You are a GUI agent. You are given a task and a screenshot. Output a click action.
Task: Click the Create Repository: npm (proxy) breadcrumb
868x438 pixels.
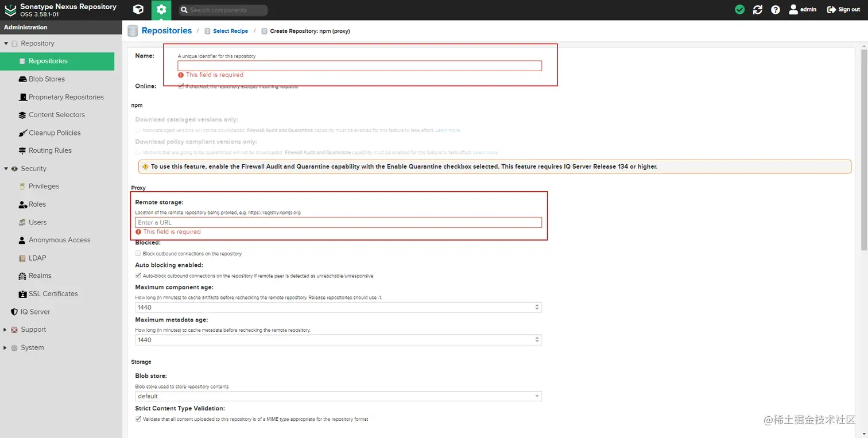pos(310,31)
